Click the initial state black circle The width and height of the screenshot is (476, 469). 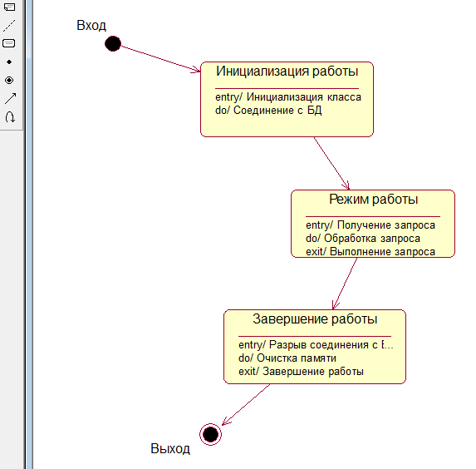tap(113, 43)
